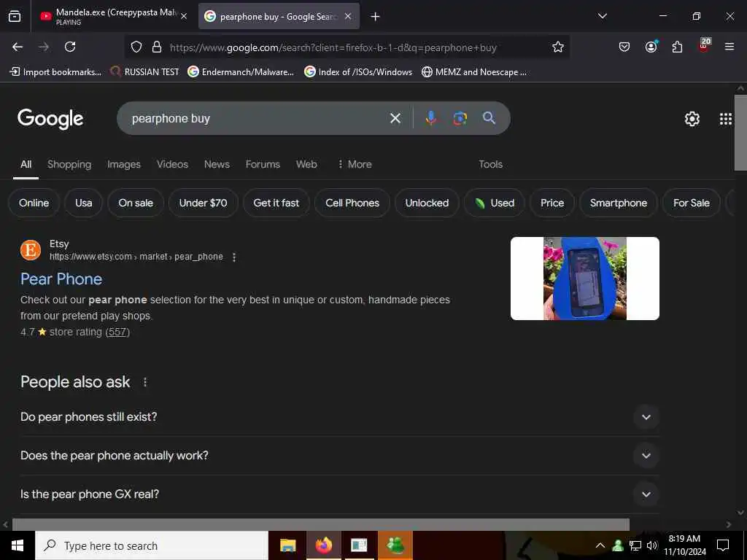This screenshot has height=560, width=747.
Task: Apply the Usa filter chip
Action: [x=83, y=203]
